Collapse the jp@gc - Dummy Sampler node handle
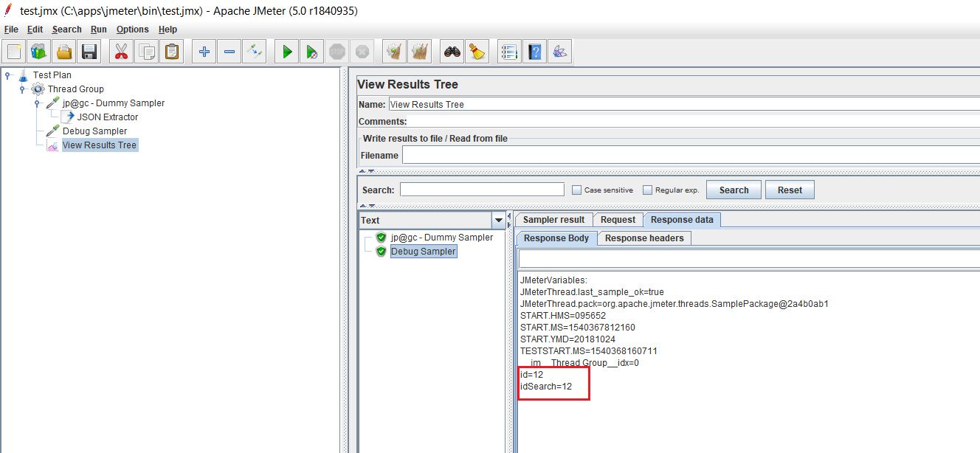Viewport: 980px width, 453px height. [x=37, y=103]
